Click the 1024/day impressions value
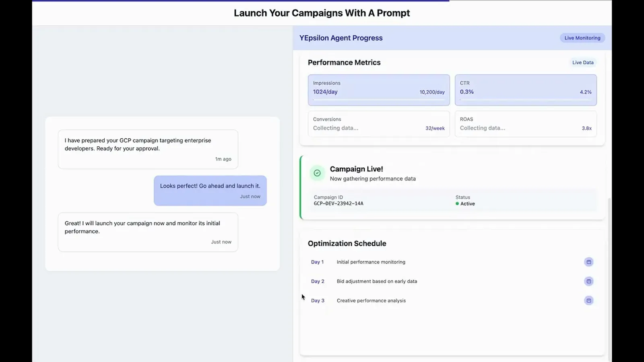This screenshot has width=644, height=362. (x=325, y=92)
